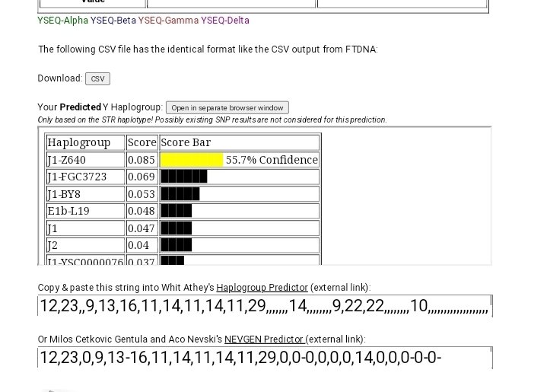Viewport: 547px width, 392px height.
Task: Click the 0.048 score value
Action: (x=142, y=211)
